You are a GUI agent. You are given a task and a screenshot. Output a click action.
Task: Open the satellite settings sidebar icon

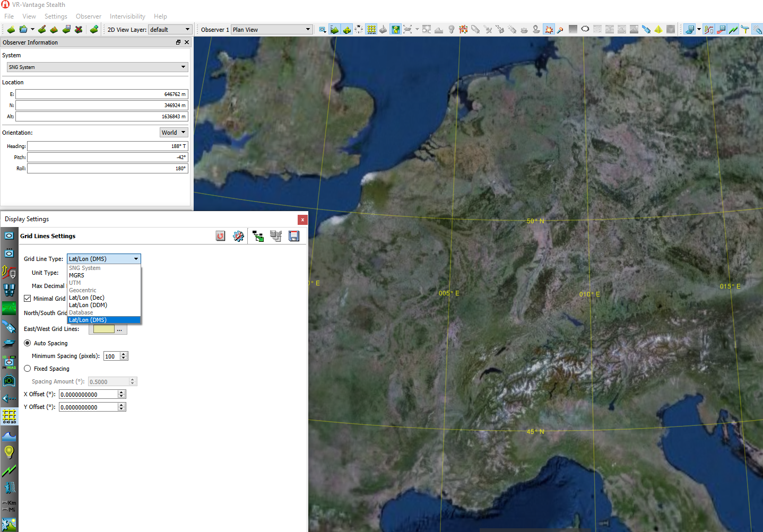pos(9,326)
